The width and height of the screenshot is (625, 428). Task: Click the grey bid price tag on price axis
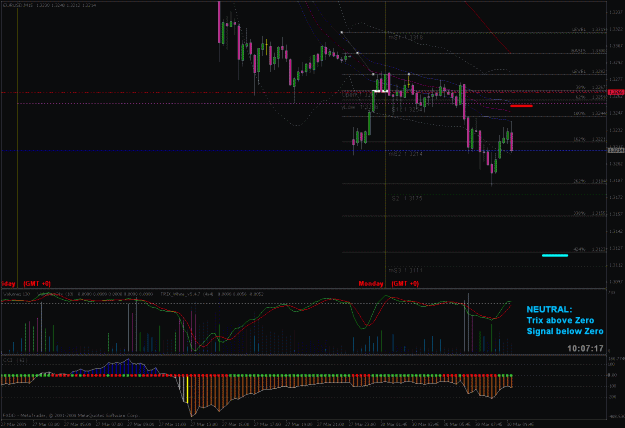pos(616,150)
